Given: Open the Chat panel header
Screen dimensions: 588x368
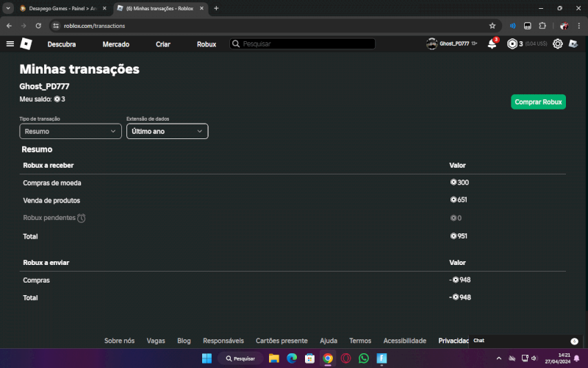Looking at the screenshot, I should click(526, 341).
